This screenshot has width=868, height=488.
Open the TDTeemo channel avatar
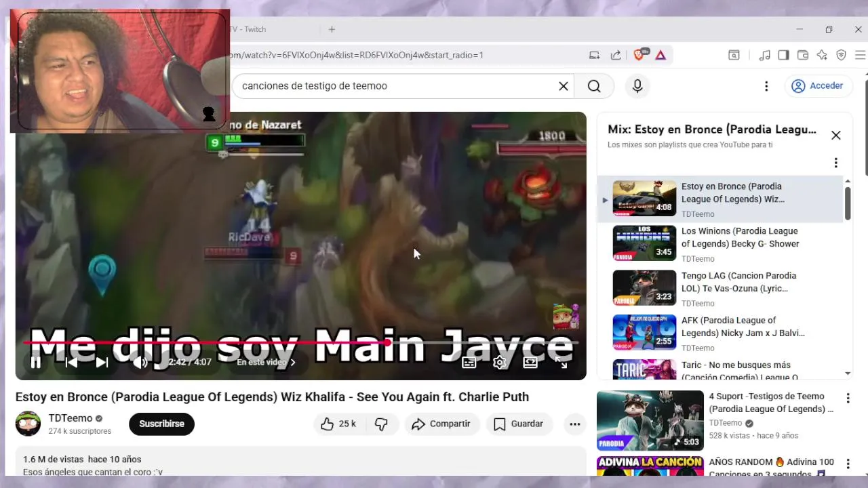28,424
